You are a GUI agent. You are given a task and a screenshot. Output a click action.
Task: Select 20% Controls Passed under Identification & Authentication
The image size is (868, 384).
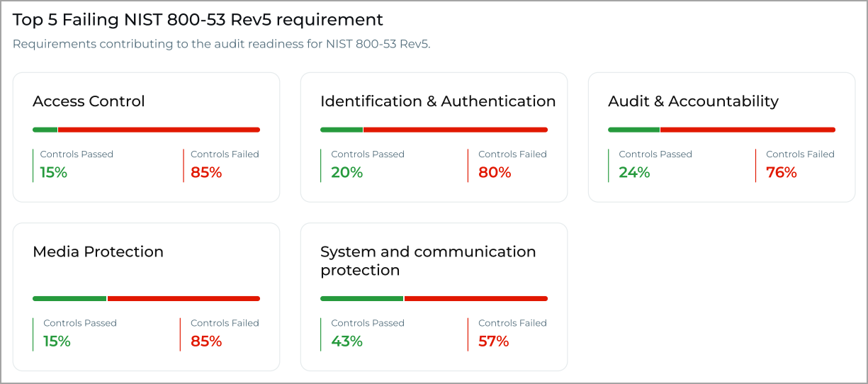(x=346, y=172)
